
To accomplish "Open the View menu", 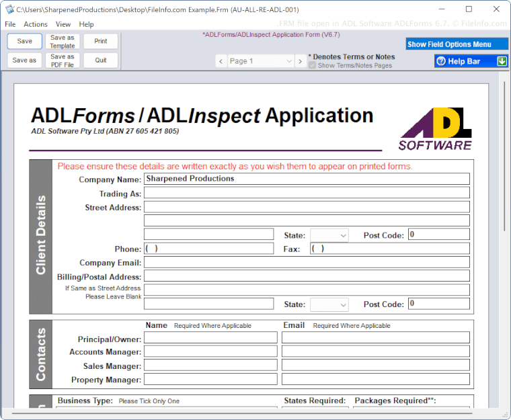I will point(63,24).
